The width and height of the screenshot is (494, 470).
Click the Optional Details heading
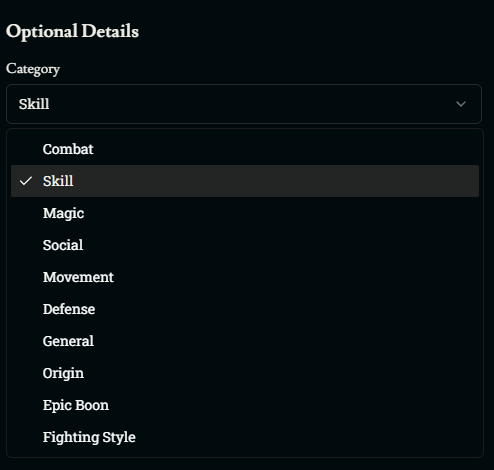72,31
